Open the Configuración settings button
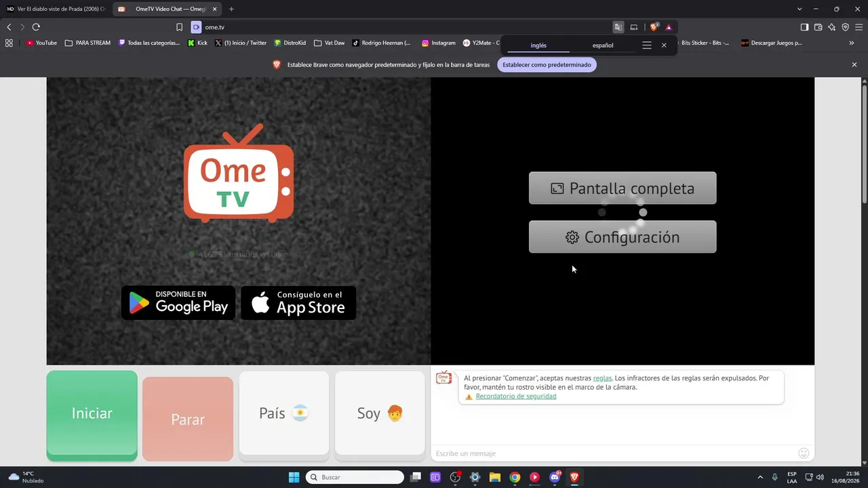 tap(623, 237)
